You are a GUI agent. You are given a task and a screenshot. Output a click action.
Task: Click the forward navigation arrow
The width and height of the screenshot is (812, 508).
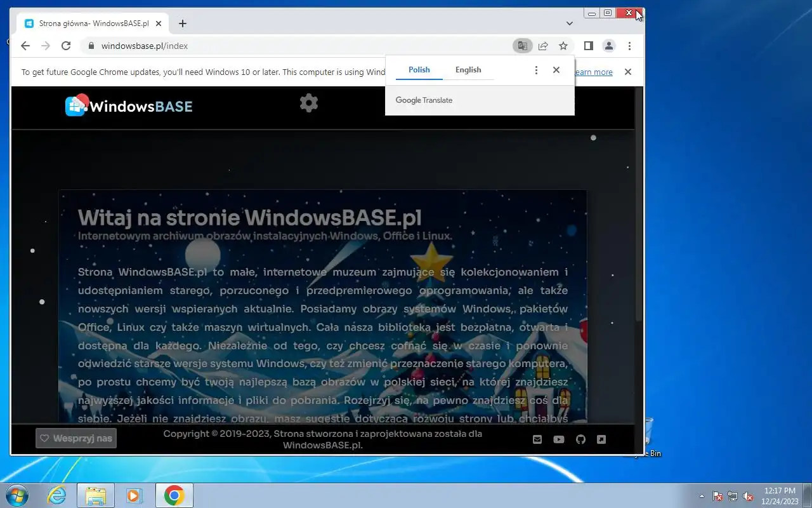click(x=46, y=46)
